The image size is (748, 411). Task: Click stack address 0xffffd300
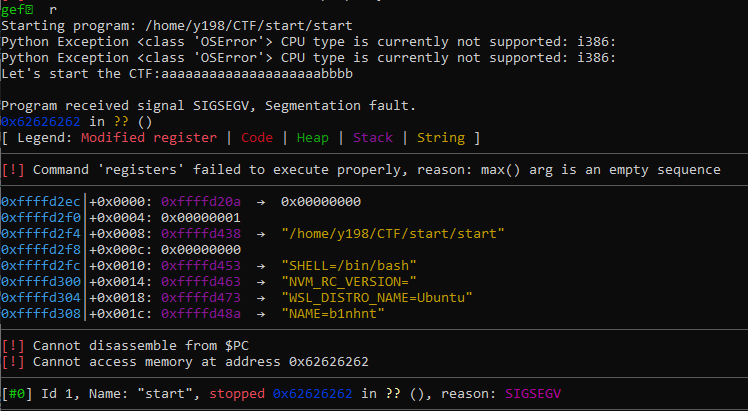(41, 282)
